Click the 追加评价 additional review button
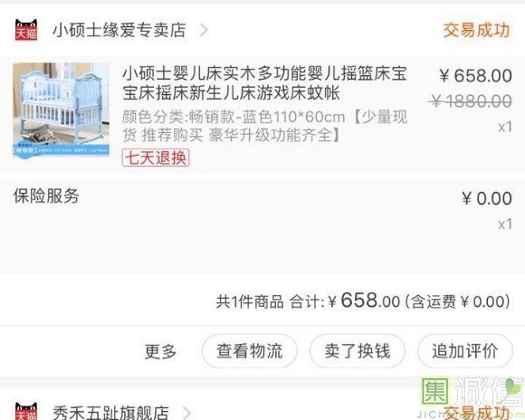 coord(465,351)
